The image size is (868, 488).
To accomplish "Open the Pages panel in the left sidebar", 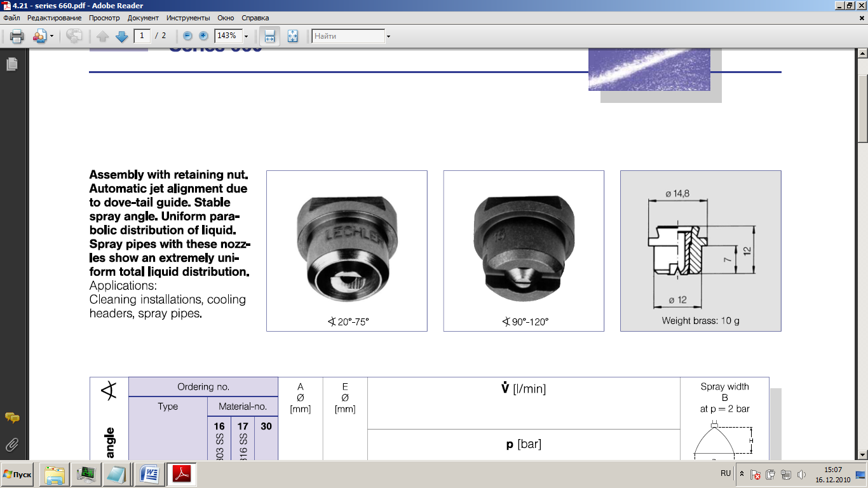I will click(11, 64).
